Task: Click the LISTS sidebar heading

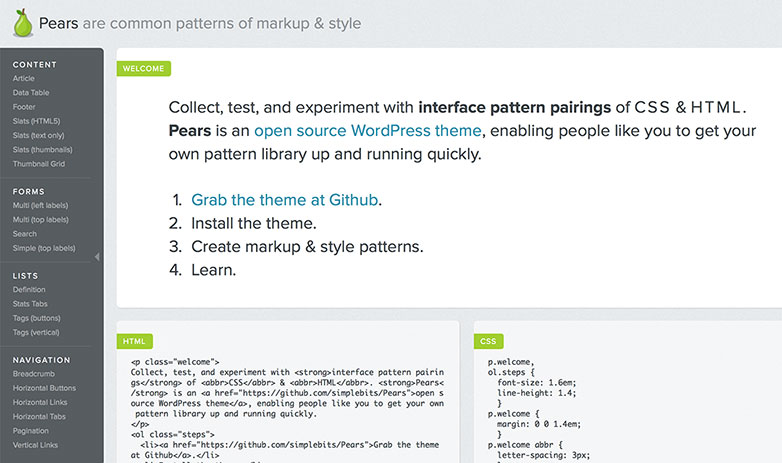Action: click(25, 276)
